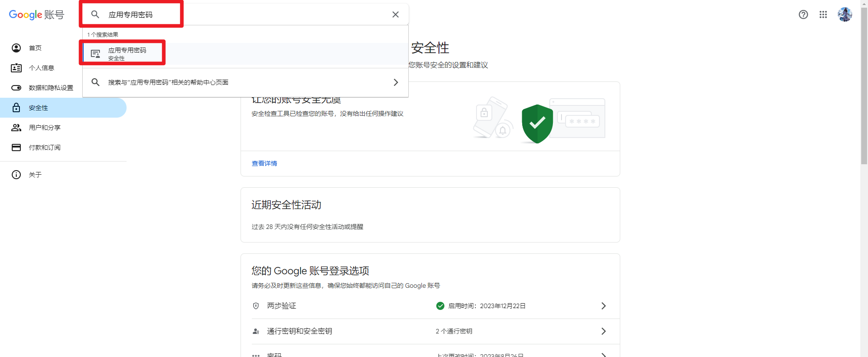Image resolution: width=868 pixels, height=357 pixels.
Task: Click 安全检查工具已检查您的账号 description text
Action: click(327, 114)
